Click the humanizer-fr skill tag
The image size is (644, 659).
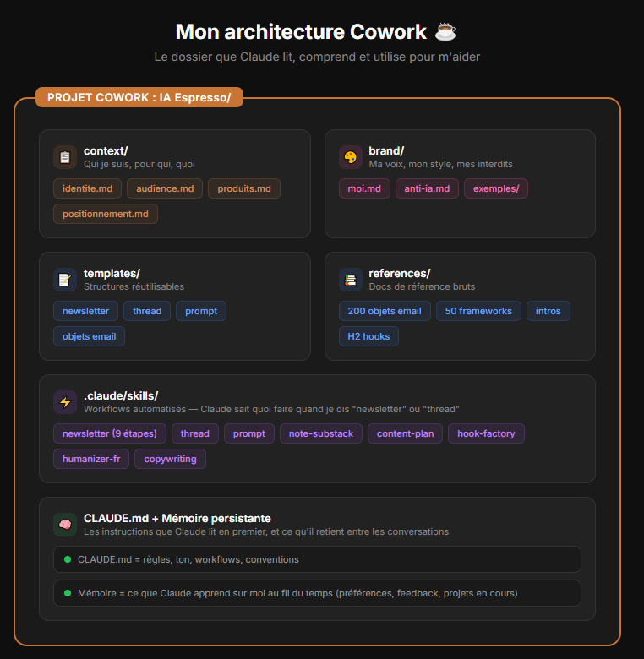[91, 459]
